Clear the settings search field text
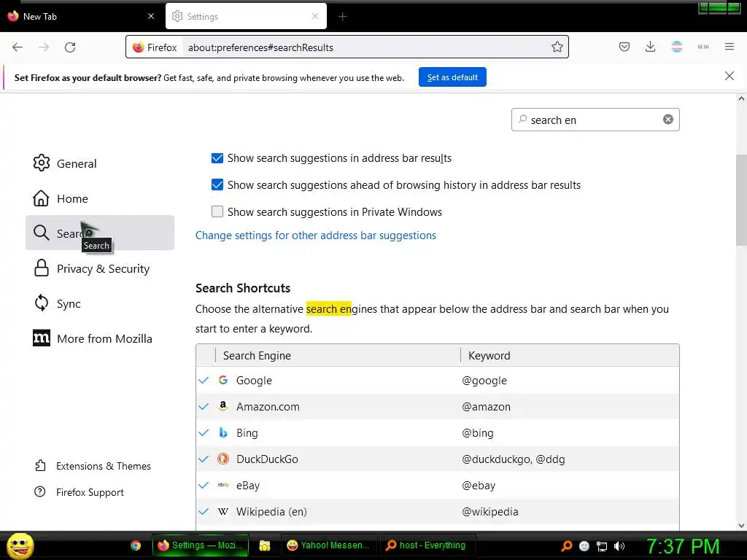Image resolution: width=747 pixels, height=560 pixels. point(668,120)
